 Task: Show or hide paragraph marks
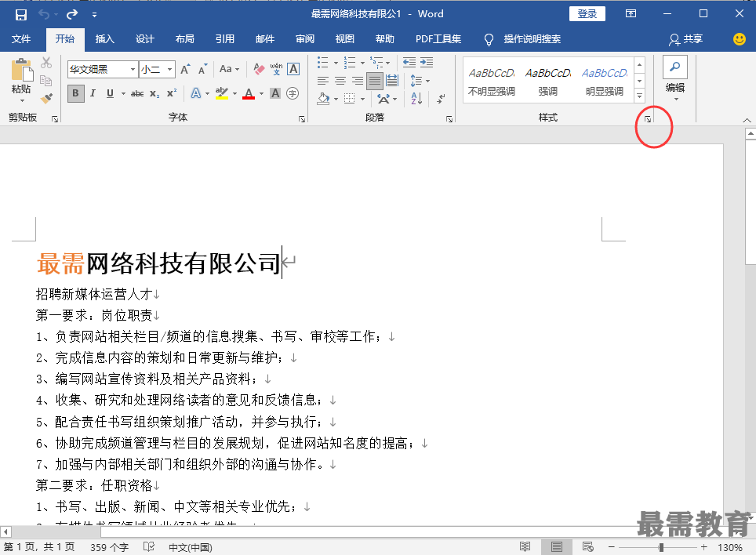click(441, 98)
